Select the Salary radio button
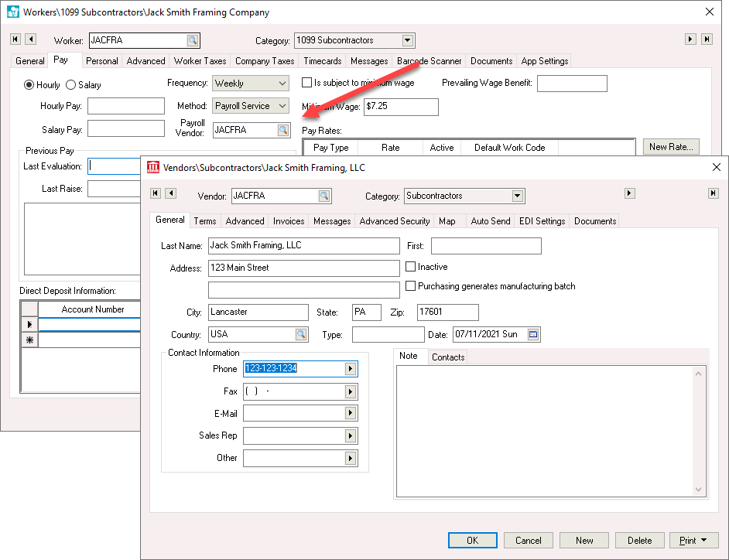 pos(71,85)
